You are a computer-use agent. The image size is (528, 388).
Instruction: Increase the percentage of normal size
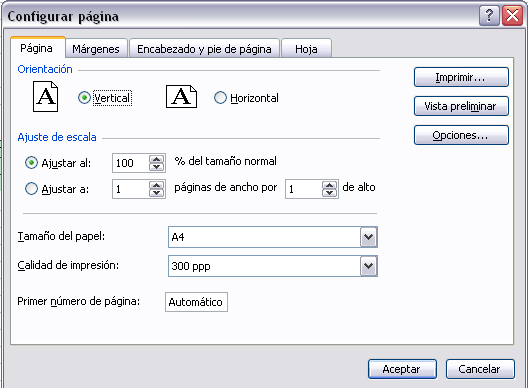[157, 159]
